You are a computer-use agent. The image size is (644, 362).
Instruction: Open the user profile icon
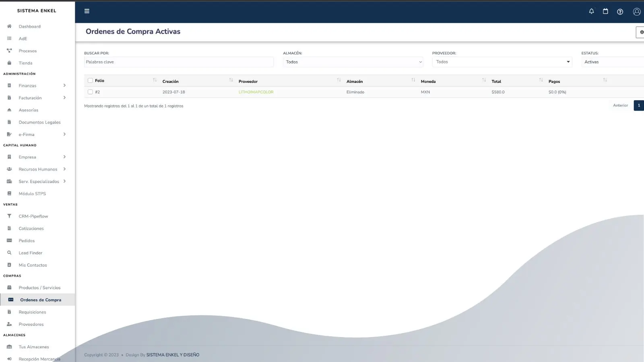point(636,12)
